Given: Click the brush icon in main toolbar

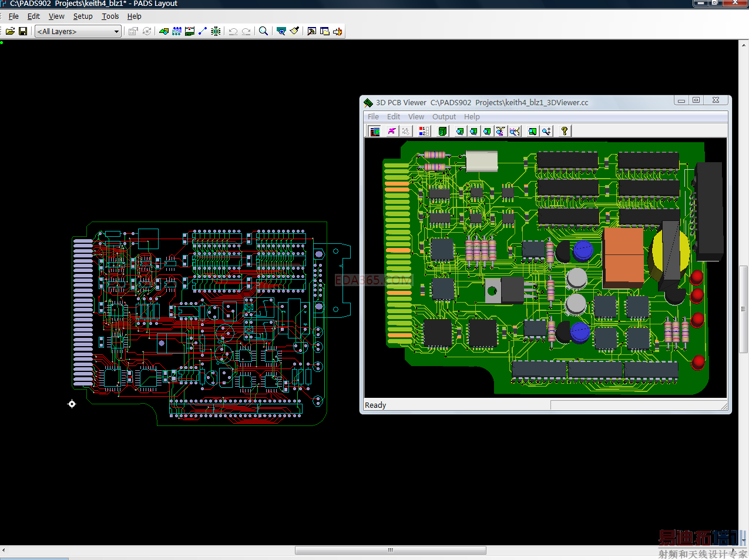Looking at the screenshot, I should pyautogui.click(x=294, y=31).
